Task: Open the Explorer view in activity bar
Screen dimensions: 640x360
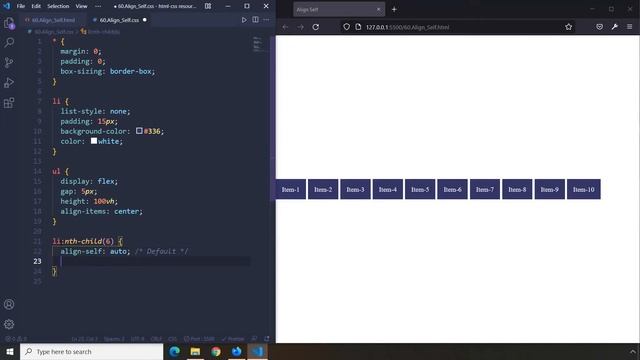Action: click(x=9, y=23)
